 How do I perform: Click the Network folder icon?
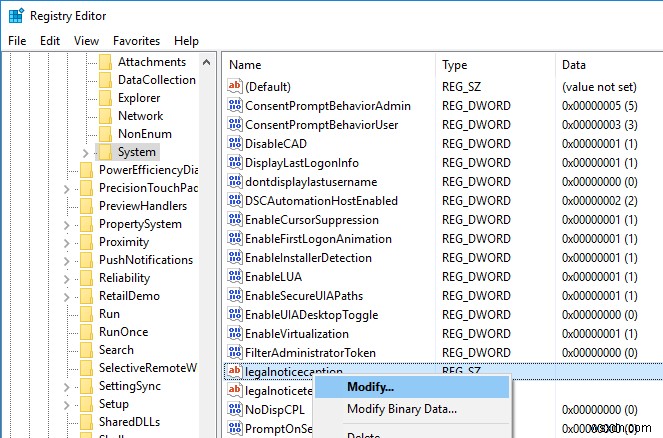tap(105, 116)
